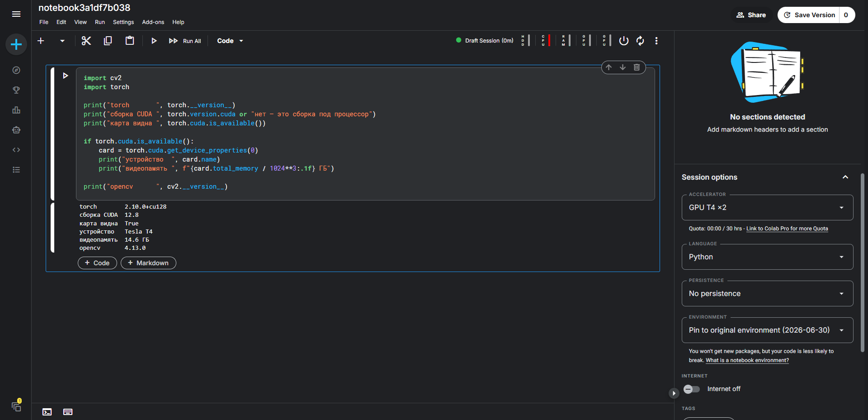Open the File menu
The width and height of the screenshot is (868, 420).
click(x=44, y=22)
